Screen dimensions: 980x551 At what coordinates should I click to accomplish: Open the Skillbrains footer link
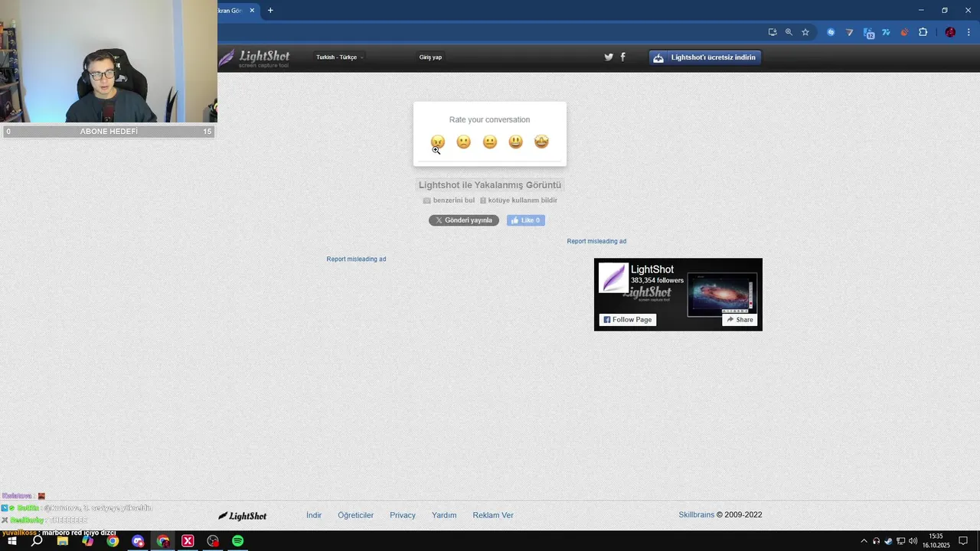[696, 515]
